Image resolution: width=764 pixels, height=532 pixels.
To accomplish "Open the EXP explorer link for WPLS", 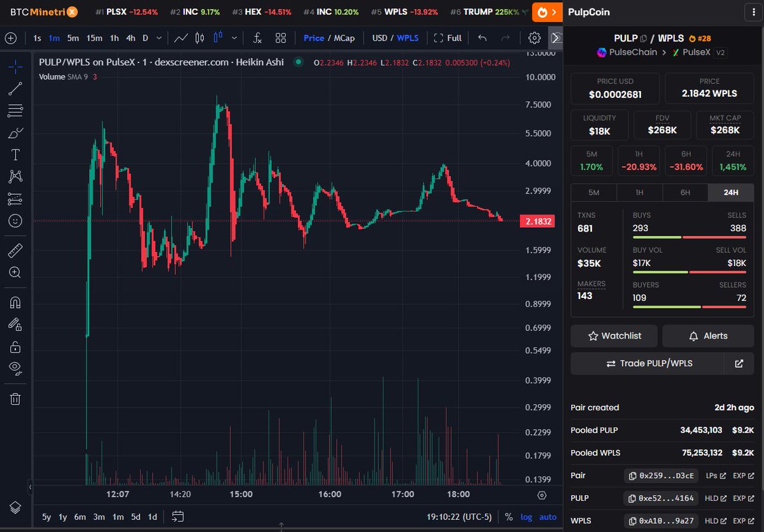I will point(743,521).
